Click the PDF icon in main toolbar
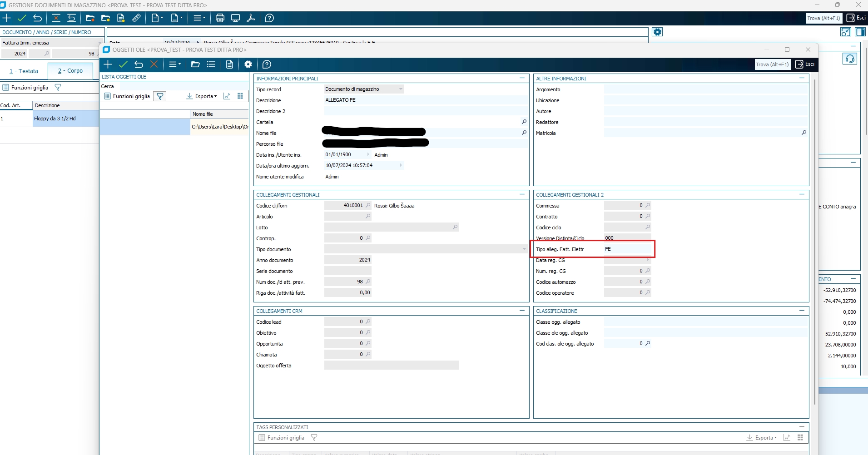 click(251, 18)
